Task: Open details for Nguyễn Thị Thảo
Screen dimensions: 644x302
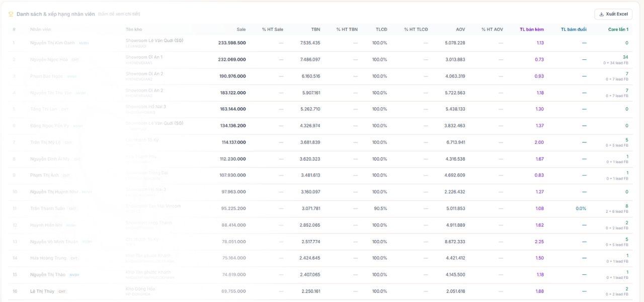Action: (x=48, y=275)
